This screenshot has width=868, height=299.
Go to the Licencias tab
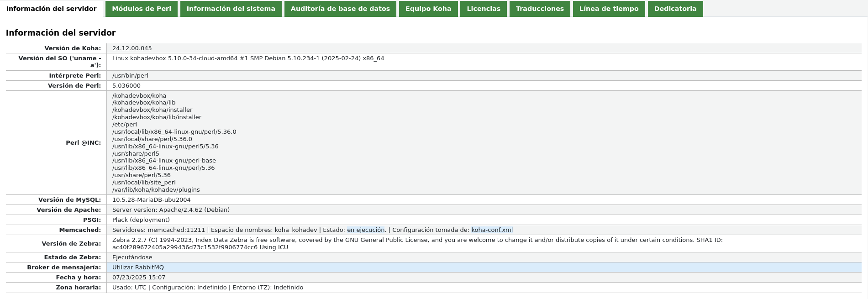pyautogui.click(x=483, y=9)
